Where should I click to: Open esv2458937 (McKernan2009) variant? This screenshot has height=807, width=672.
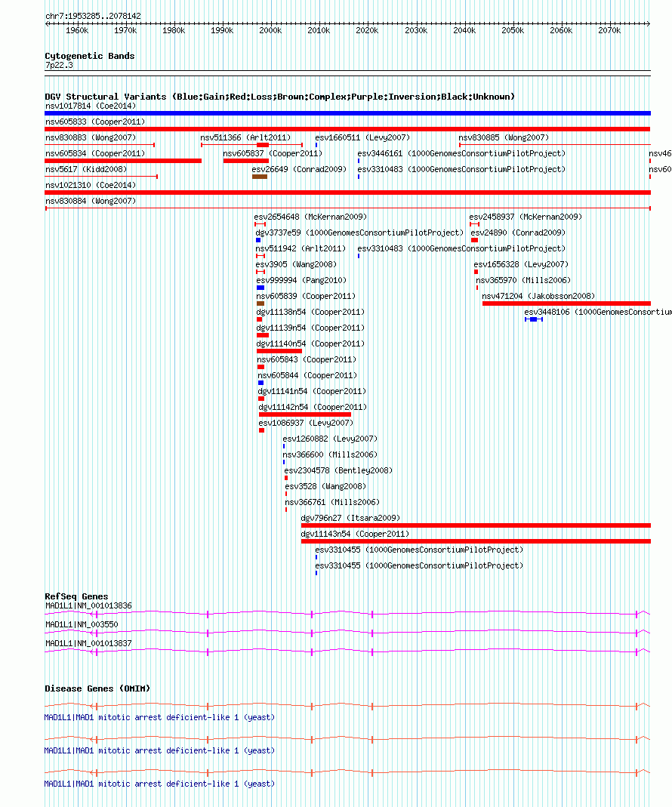pyautogui.click(x=526, y=217)
